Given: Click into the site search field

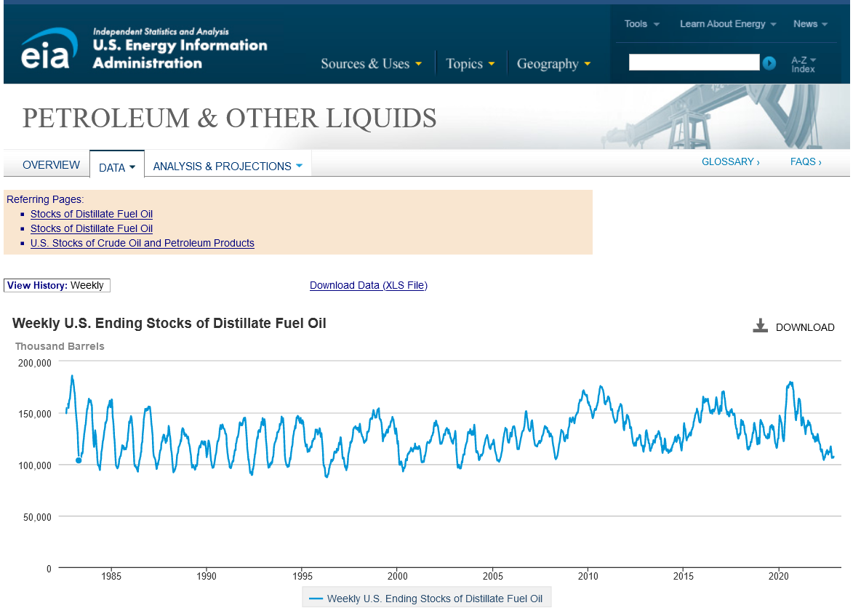Looking at the screenshot, I should coord(693,63).
